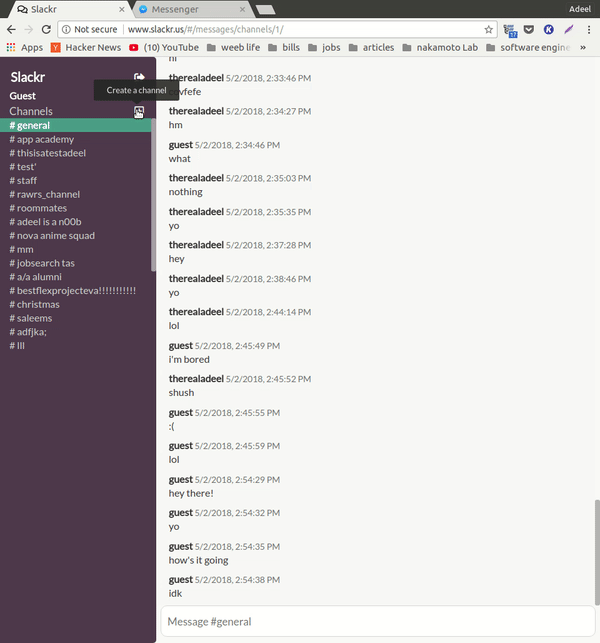Click the message 'hey there!'
This screenshot has height=643, width=600.
point(191,493)
